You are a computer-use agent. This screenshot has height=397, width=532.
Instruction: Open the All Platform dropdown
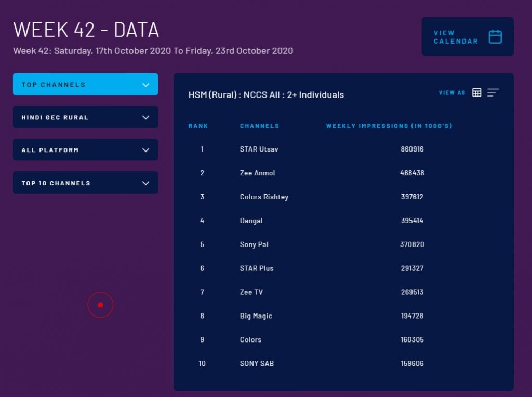tap(85, 150)
